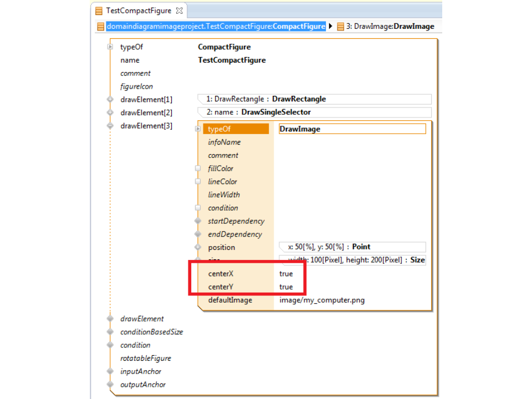Toggle the lineColor checkbox

(198, 182)
